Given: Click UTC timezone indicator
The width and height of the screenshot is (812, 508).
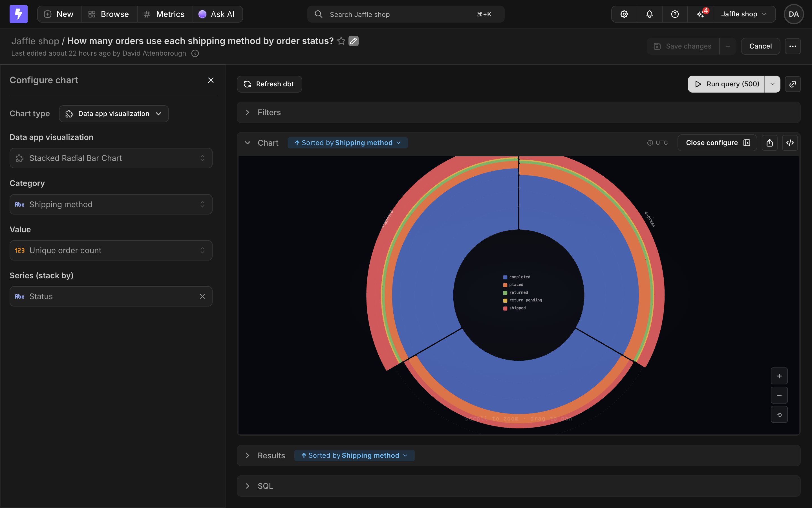Looking at the screenshot, I should click(657, 143).
